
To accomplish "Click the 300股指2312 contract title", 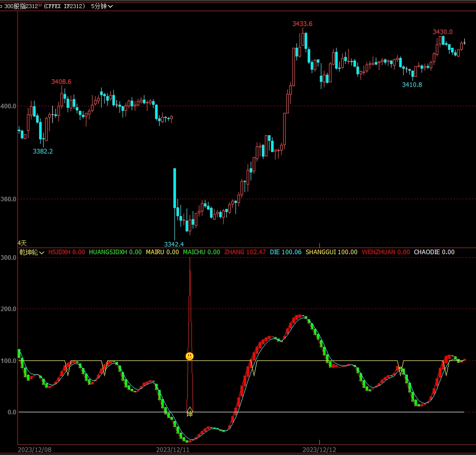I will [21, 6].
